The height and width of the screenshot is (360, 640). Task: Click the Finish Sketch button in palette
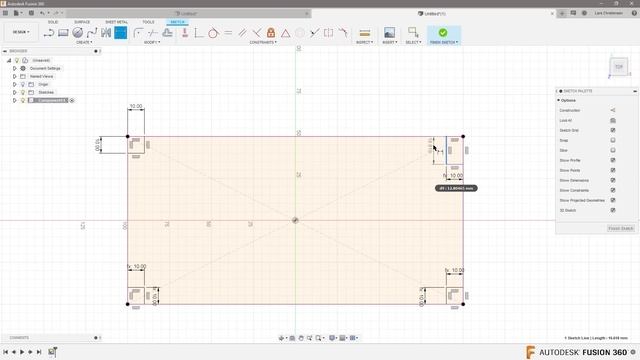[621, 228]
